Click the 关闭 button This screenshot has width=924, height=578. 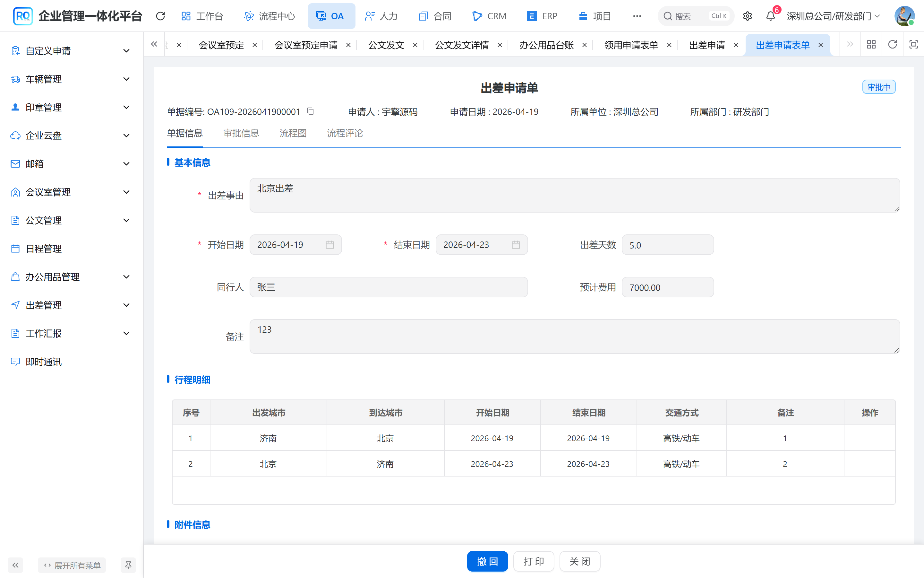pos(580,561)
